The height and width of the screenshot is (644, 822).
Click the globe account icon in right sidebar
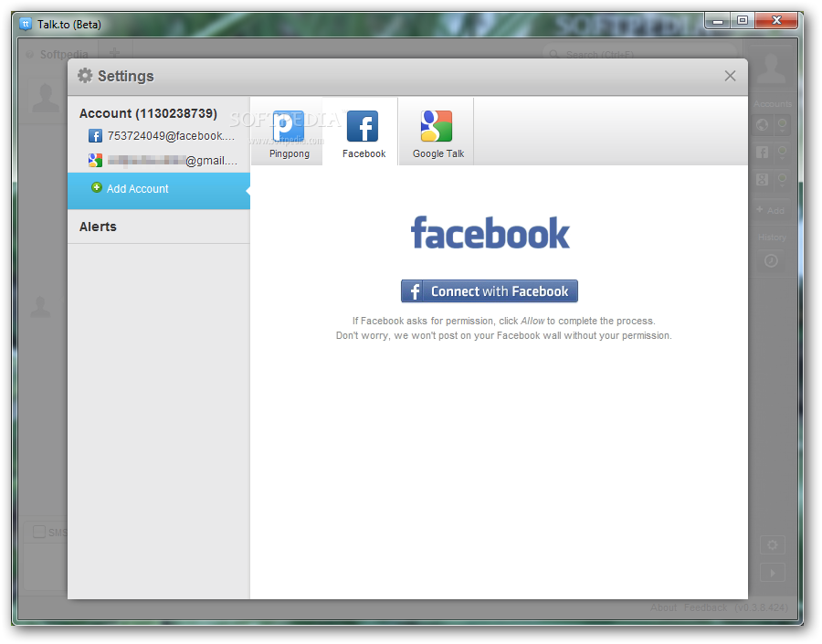pos(763,125)
